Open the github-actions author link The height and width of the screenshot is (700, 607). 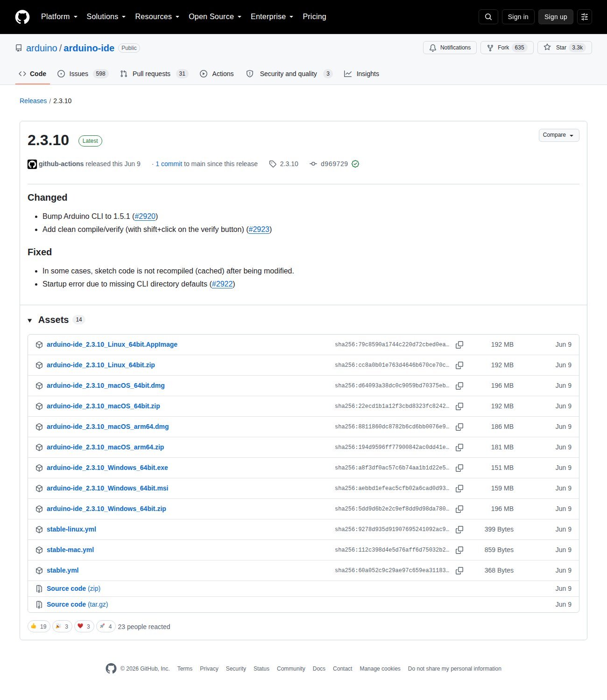point(61,164)
